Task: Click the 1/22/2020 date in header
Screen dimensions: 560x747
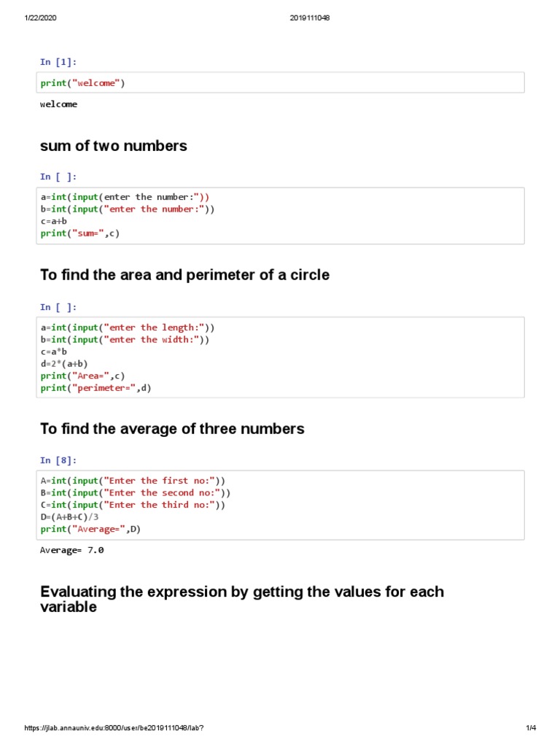Action: tap(40, 18)
